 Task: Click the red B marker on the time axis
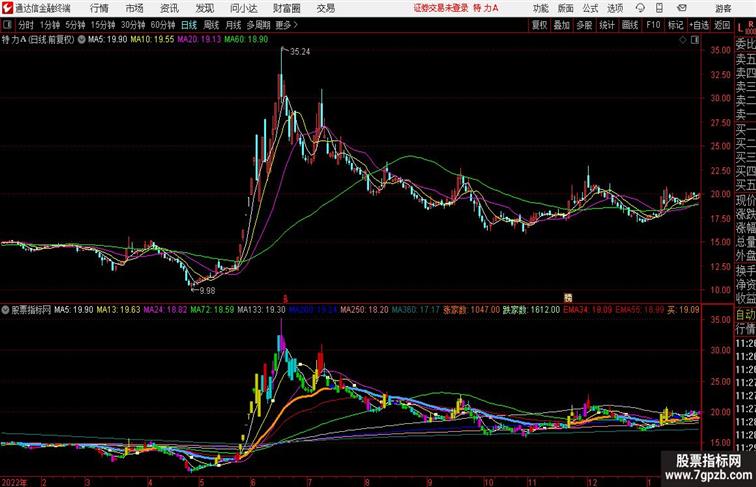285,299
